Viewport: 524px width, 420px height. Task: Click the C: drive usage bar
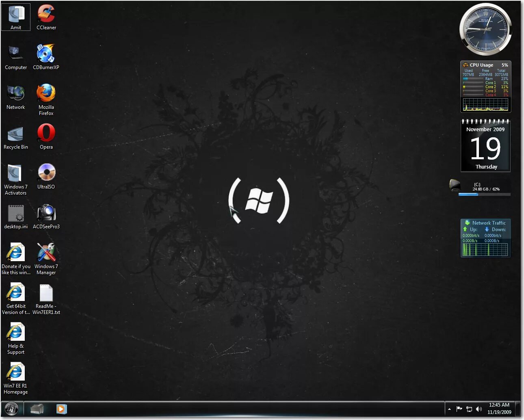[x=484, y=194]
